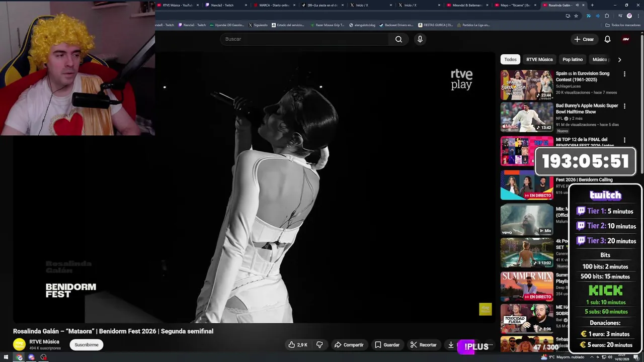
Task: Mute the Rosalinda Galán tab audio icon
Action: point(577,5)
